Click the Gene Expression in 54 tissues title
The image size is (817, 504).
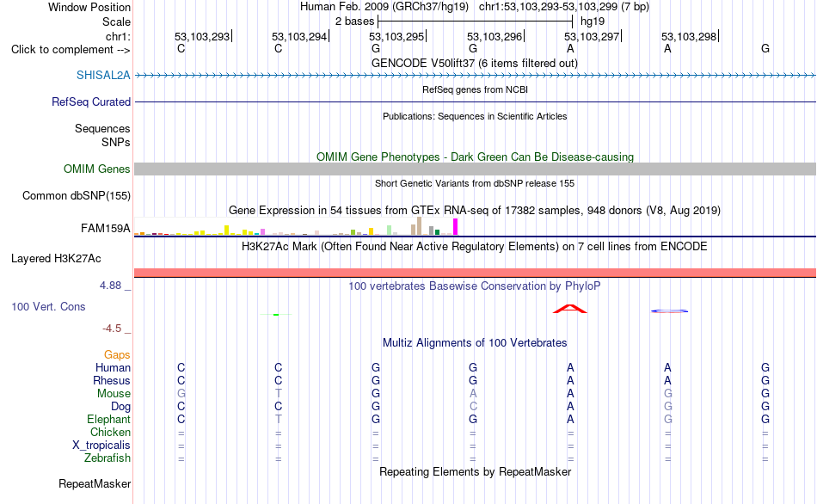point(475,211)
